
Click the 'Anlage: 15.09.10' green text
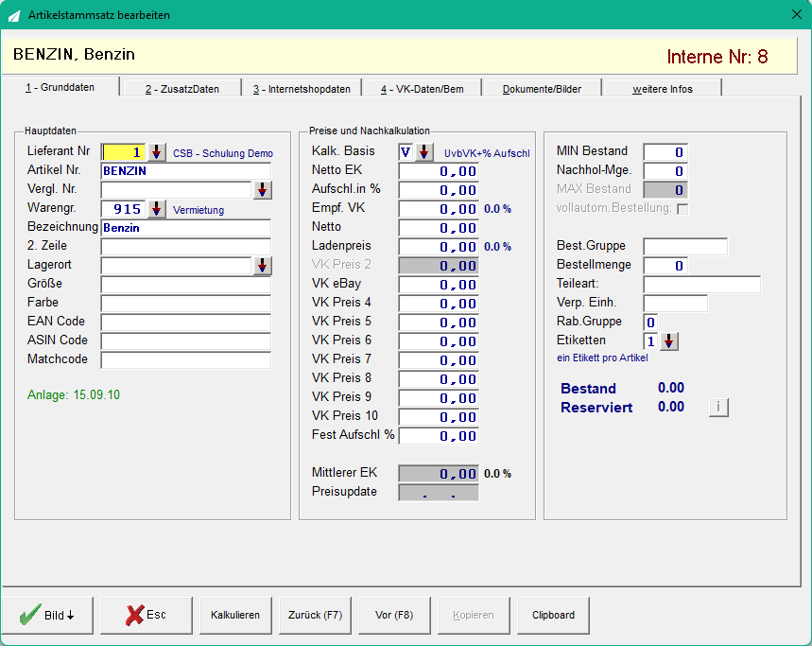(74, 394)
